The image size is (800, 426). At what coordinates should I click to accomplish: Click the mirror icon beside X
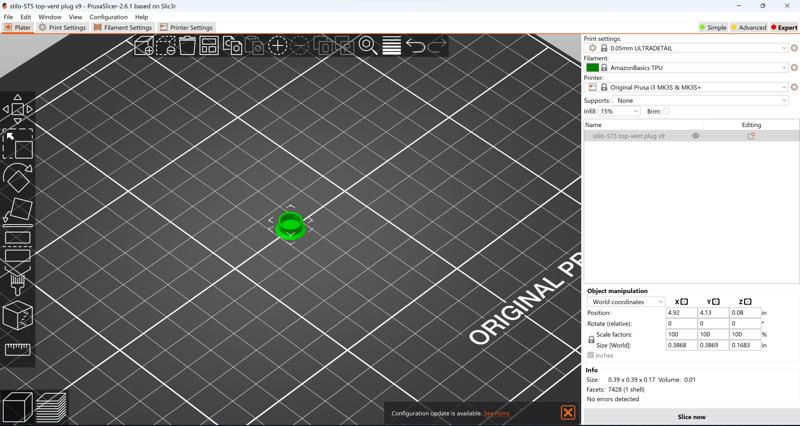click(x=684, y=302)
